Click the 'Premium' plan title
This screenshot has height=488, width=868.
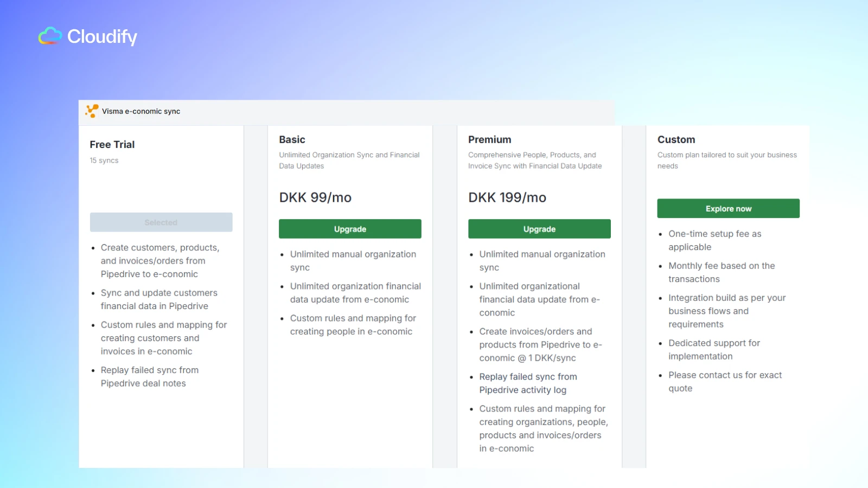(490, 139)
